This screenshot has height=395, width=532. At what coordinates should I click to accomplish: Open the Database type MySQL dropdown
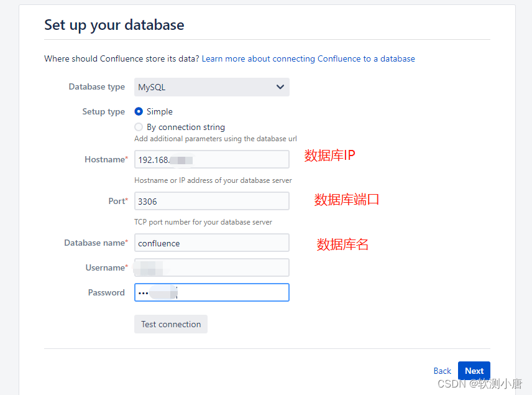pyautogui.click(x=212, y=87)
